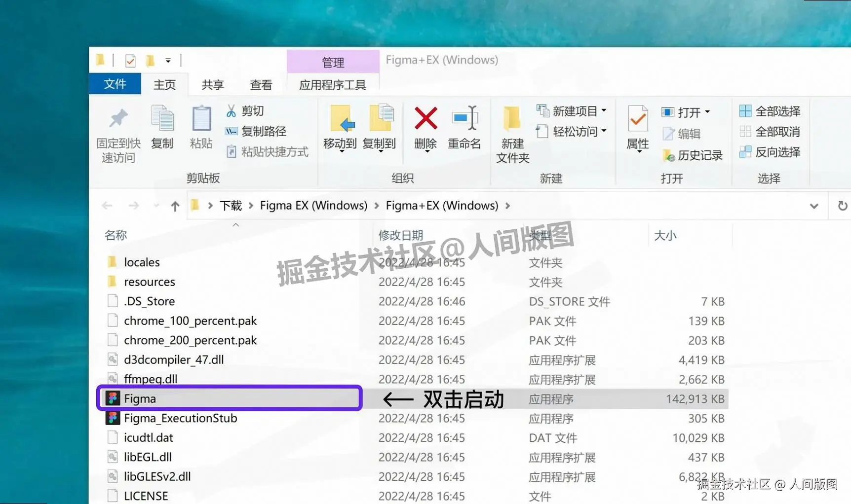Click the quick access Properties checkmark icon

pos(130,61)
